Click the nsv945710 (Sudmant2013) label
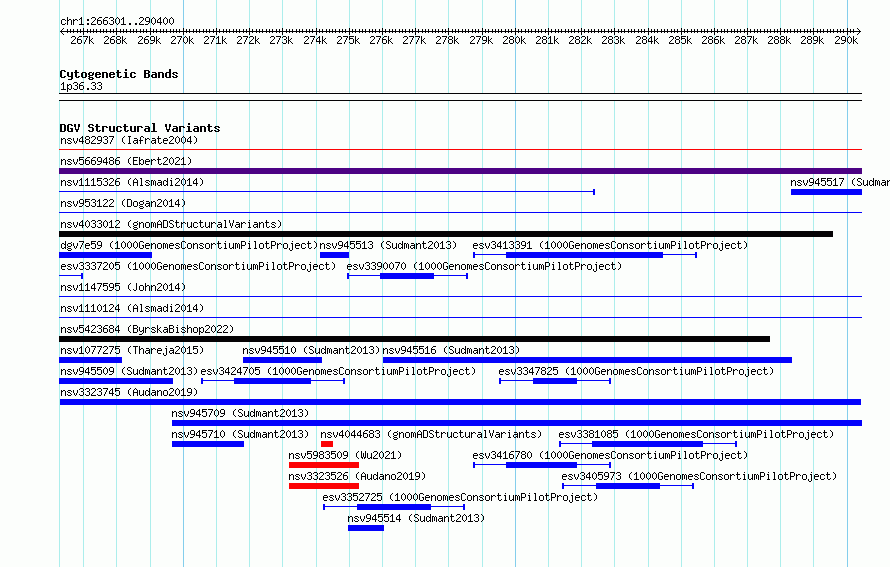The width and height of the screenshot is (890, 567). pos(240,434)
